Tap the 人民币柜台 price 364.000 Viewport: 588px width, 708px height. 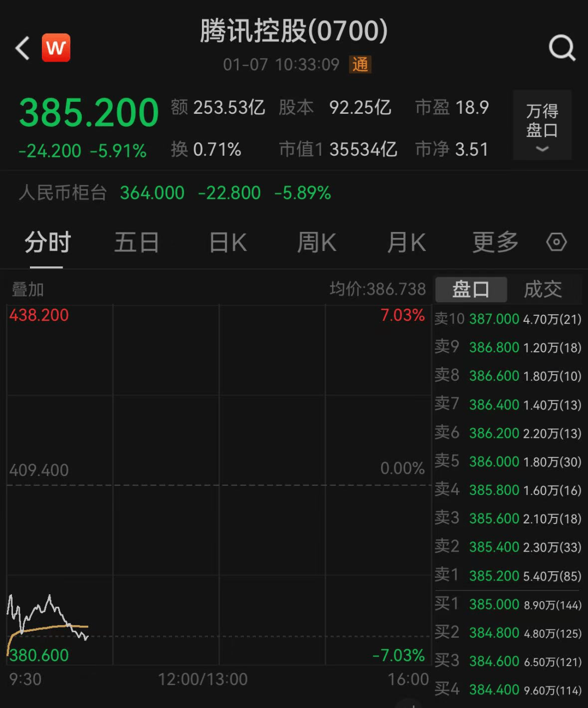152,193
